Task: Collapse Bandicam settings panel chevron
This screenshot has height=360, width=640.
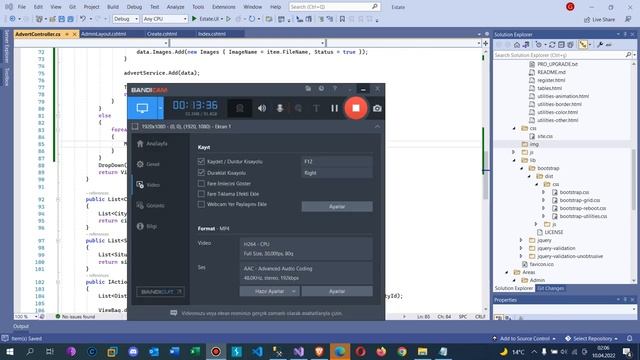Action: [x=377, y=127]
